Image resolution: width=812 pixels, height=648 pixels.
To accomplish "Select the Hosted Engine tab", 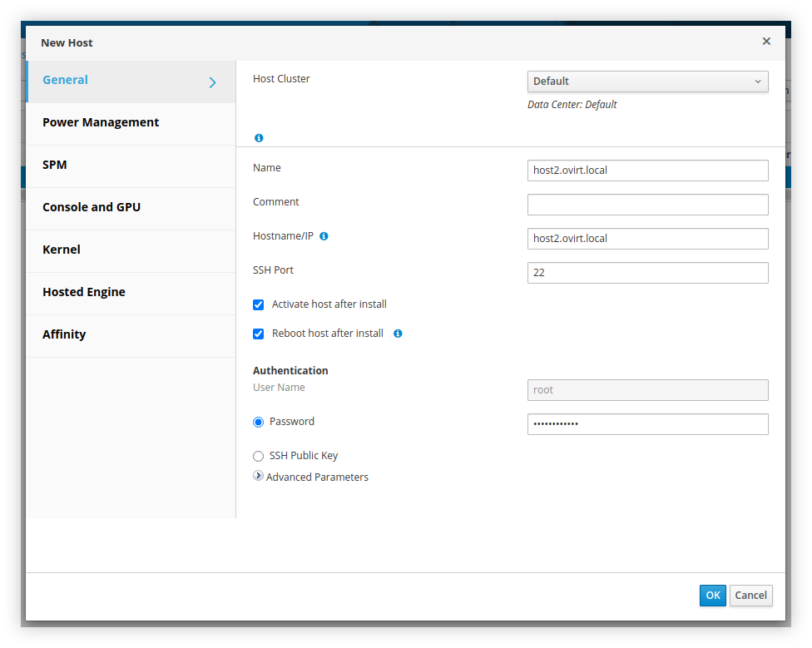I will 84,292.
